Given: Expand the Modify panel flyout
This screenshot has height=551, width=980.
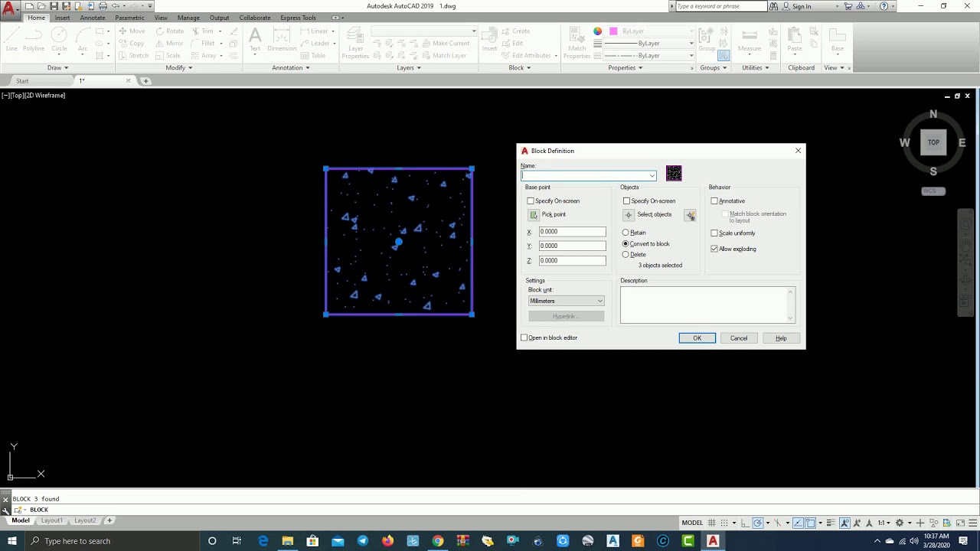Looking at the screenshot, I should click(179, 67).
